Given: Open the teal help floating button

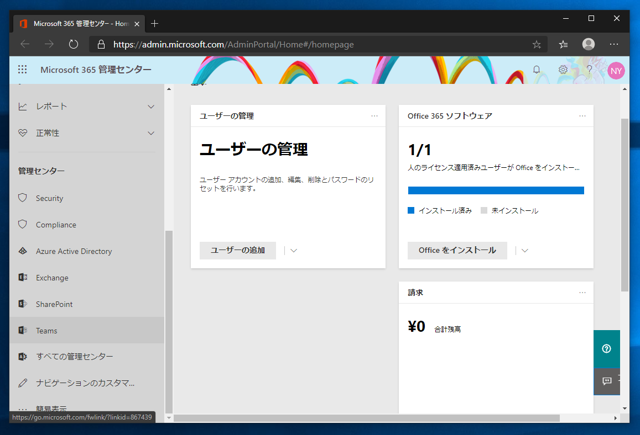Looking at the screenshot, I should (607, 349).
